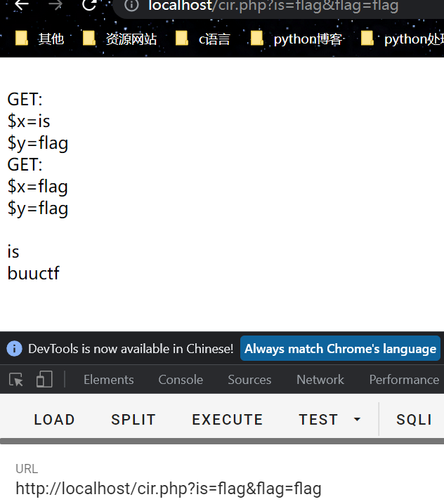Open the python博客 bookmarks folder

(x=296, y=39)
